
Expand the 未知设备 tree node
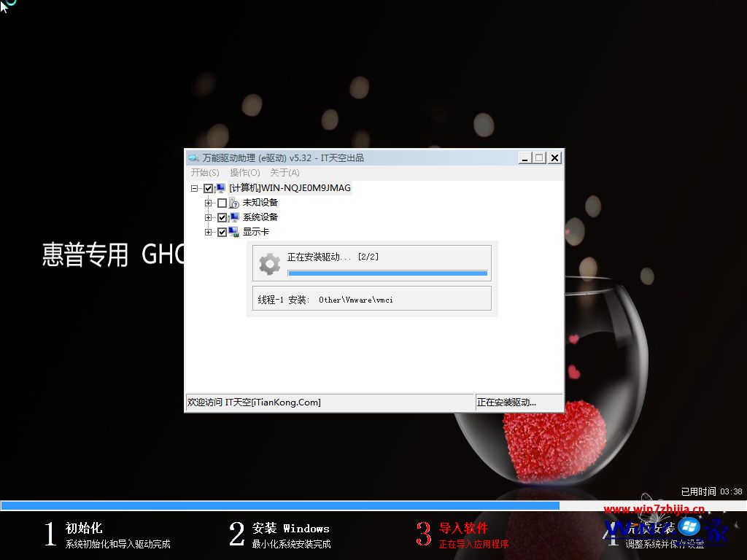(x=209, y=203)
